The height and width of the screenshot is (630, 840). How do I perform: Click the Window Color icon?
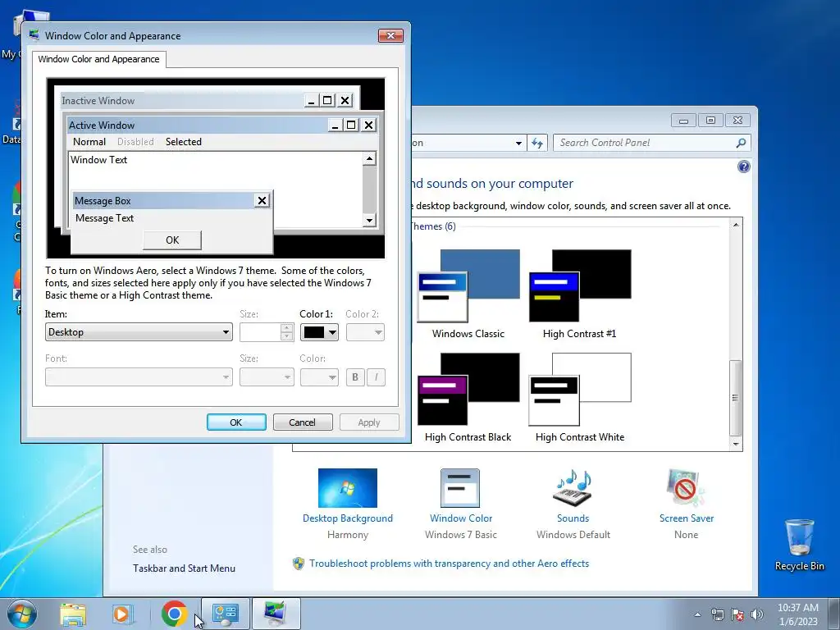460,488
